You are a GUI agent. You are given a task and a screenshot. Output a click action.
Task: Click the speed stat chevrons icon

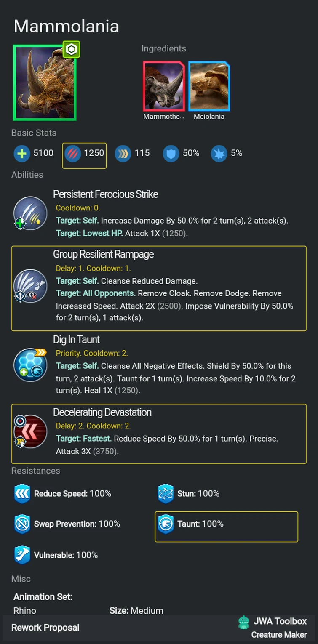pos(123,154)
